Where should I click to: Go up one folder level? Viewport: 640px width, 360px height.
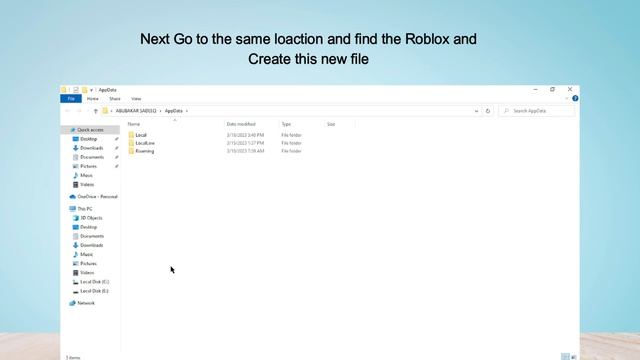[x=96, y=111]
